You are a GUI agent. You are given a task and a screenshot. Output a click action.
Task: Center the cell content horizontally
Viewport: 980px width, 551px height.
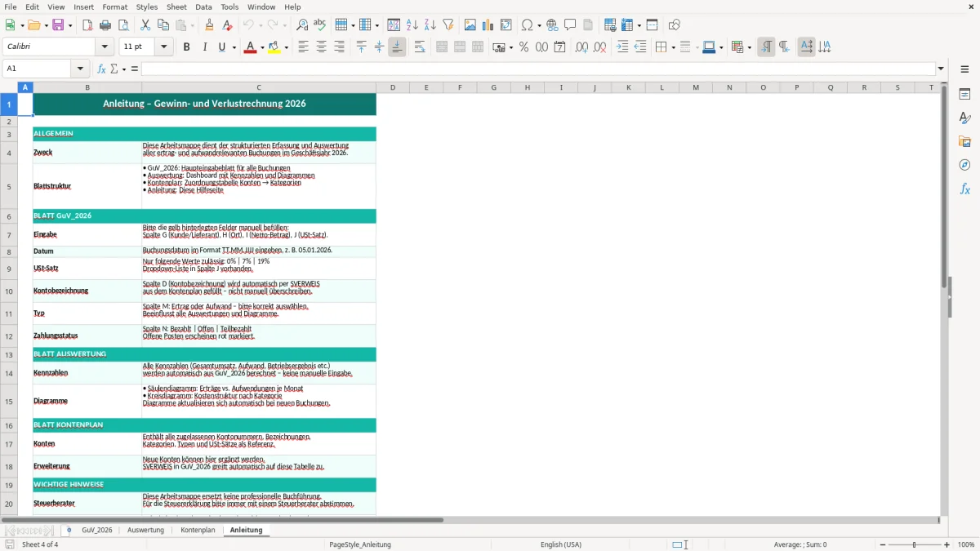pos(321,47)
